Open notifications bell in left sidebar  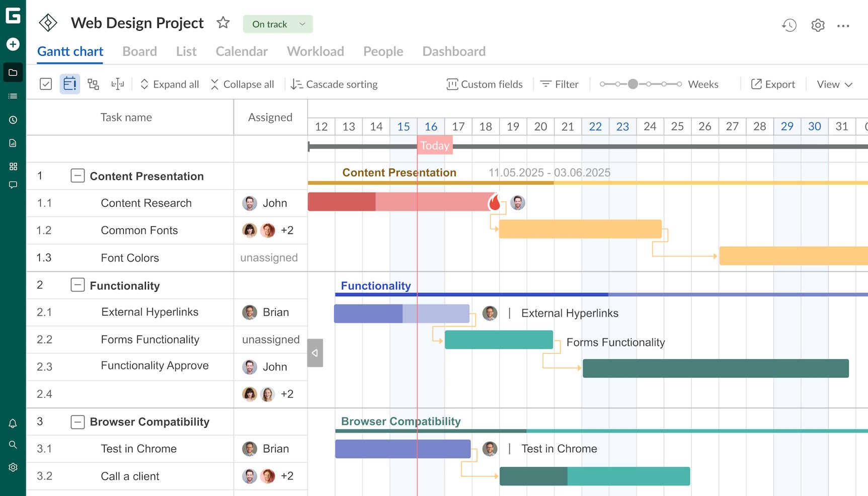click(13, 424)
